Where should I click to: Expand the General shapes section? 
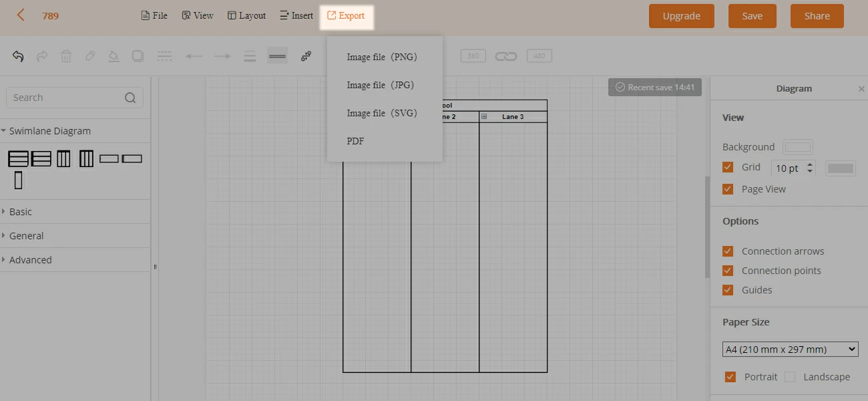click(x=75, y=236)
